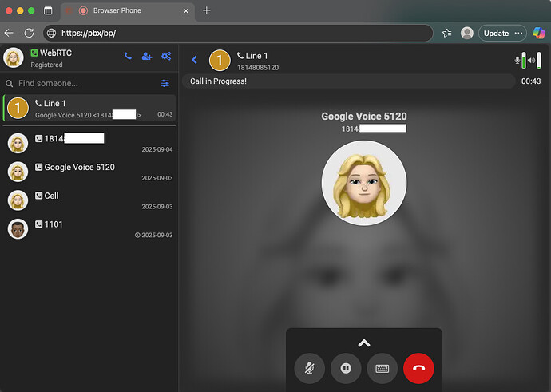Viewport: 551px width, 392px height.
Task: End the call with red hang-up button
Action: click(418, 369)
